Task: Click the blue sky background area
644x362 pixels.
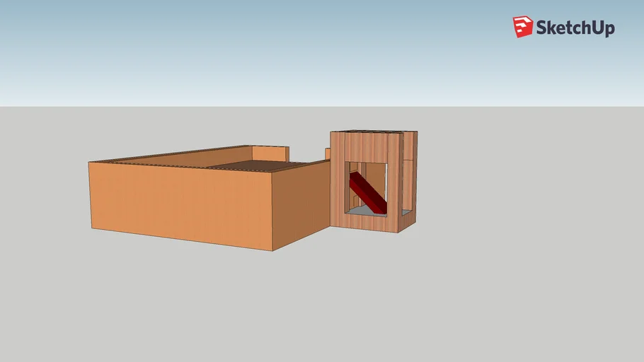Action: pos(283,49)
